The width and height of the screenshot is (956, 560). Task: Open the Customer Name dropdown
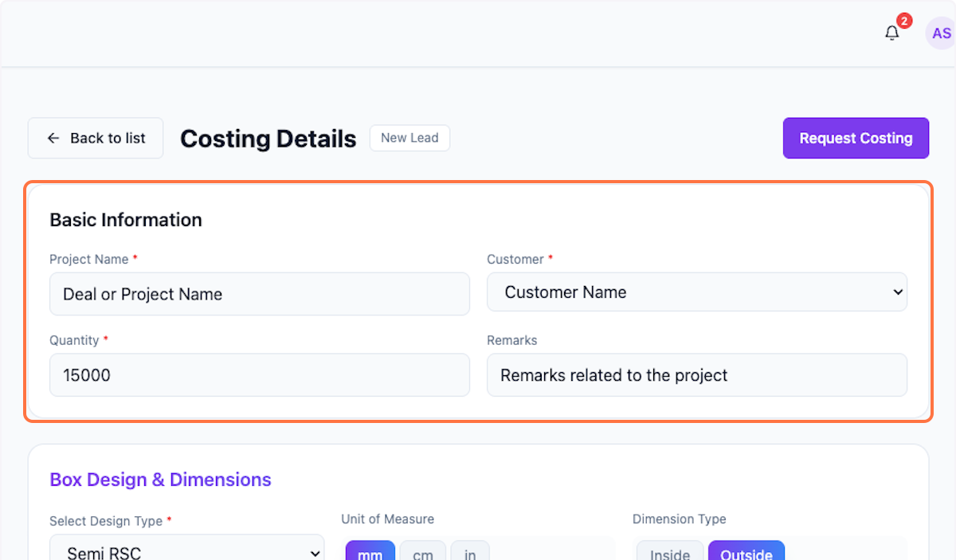coord(696,292)
